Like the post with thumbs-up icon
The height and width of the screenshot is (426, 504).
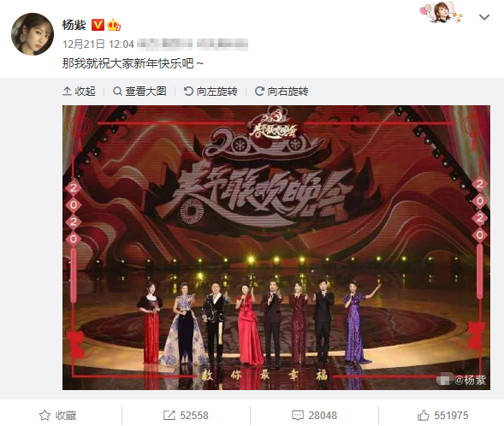[x=424, y=416]
